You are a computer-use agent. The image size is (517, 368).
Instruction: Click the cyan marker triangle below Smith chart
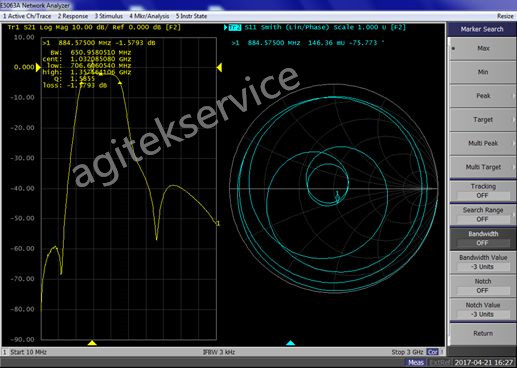[291, 343]
